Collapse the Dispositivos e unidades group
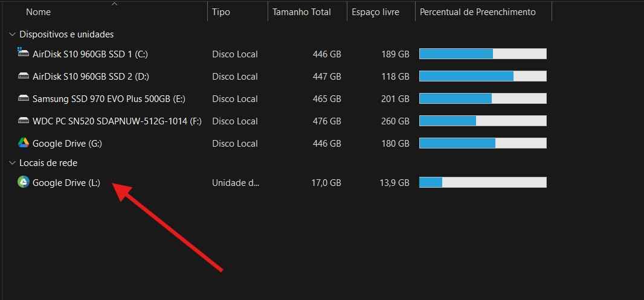644x300 pixels. pos(11,34)
